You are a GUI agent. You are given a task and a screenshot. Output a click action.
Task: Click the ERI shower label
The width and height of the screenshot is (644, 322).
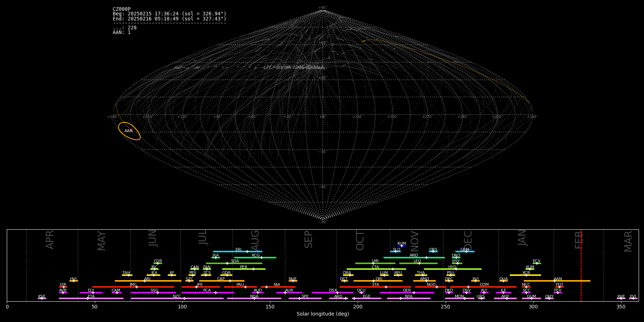click(x=238, y=250)
